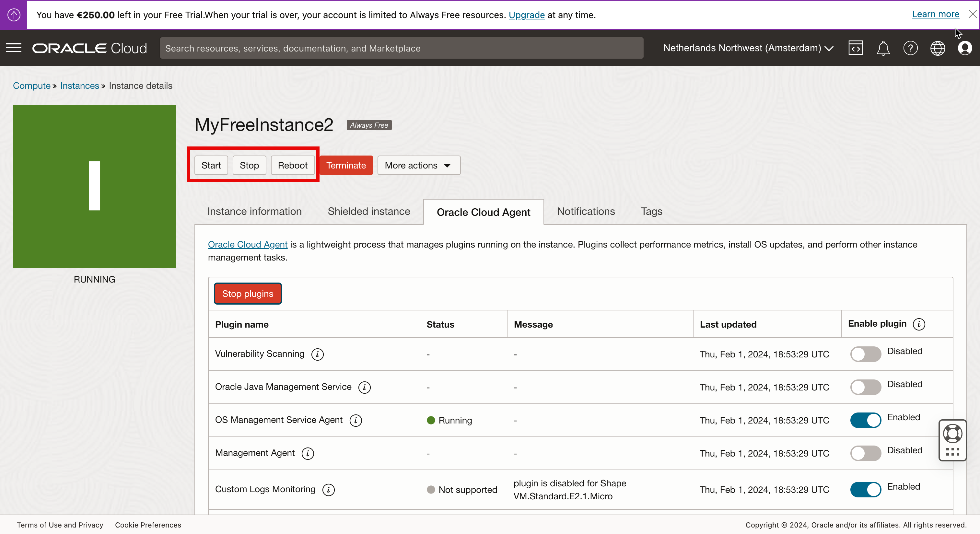980x534 pixels.
Task: Open the user profile avatar menu
Action: pyautogui.click(x=965, y=48)
